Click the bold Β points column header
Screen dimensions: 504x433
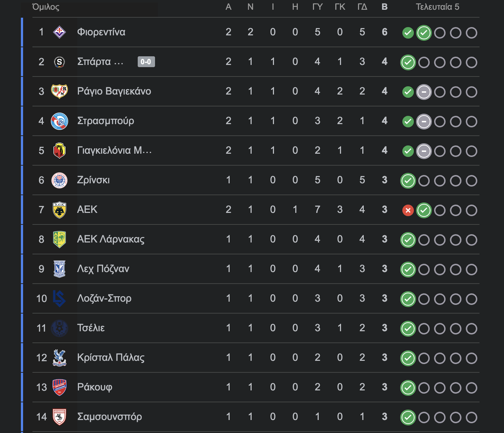click(x=385, y=7)
